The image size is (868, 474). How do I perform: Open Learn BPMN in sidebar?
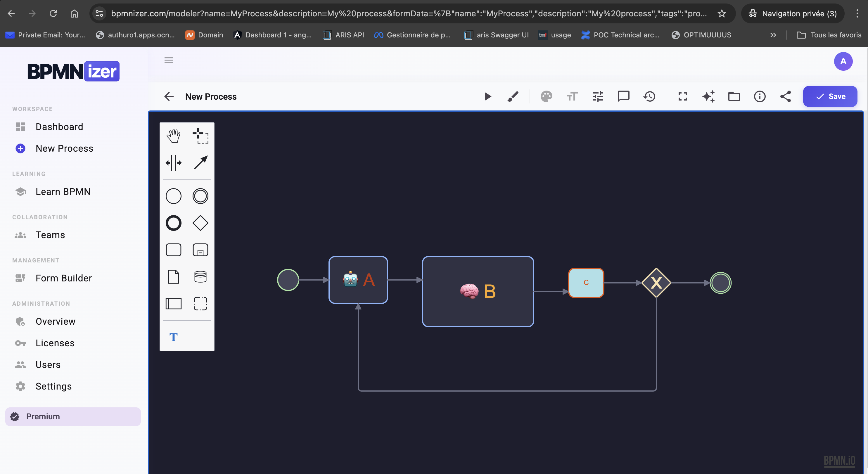63,192
